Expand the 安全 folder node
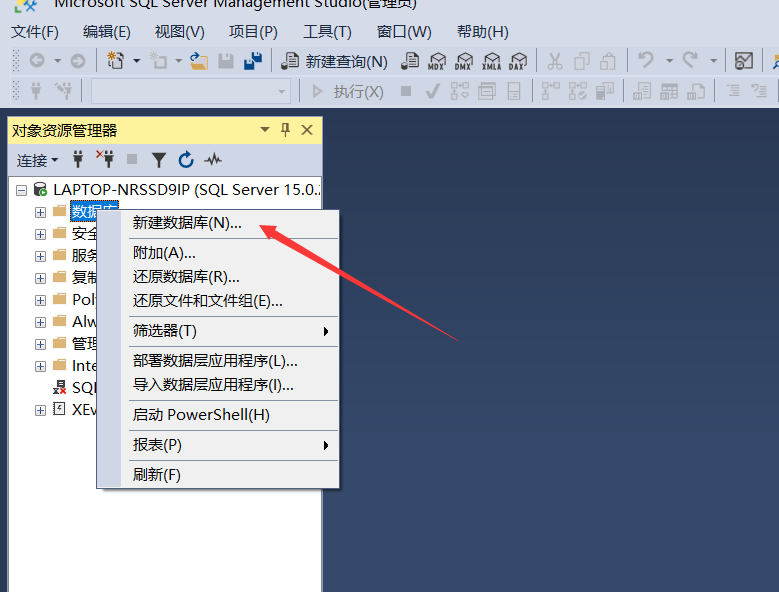The height and width of the screenshot is (592, 779). click(40, 234)
